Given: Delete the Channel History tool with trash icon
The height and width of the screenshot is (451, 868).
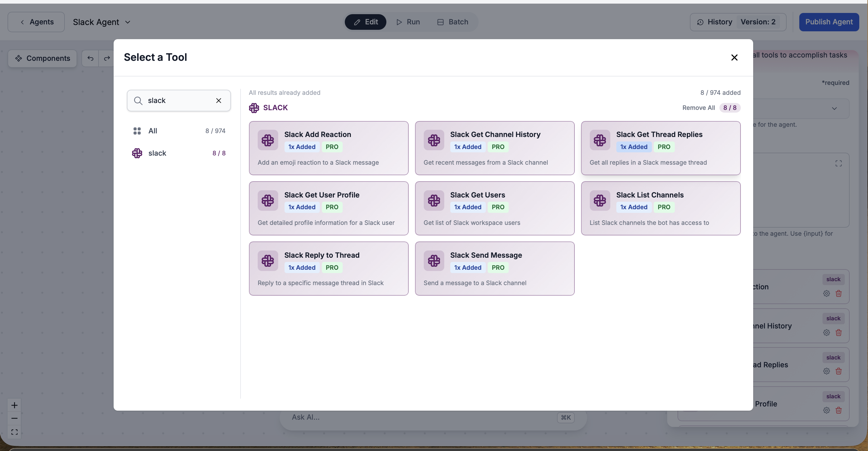Looking at the screenshot, I should coord(839,332).
